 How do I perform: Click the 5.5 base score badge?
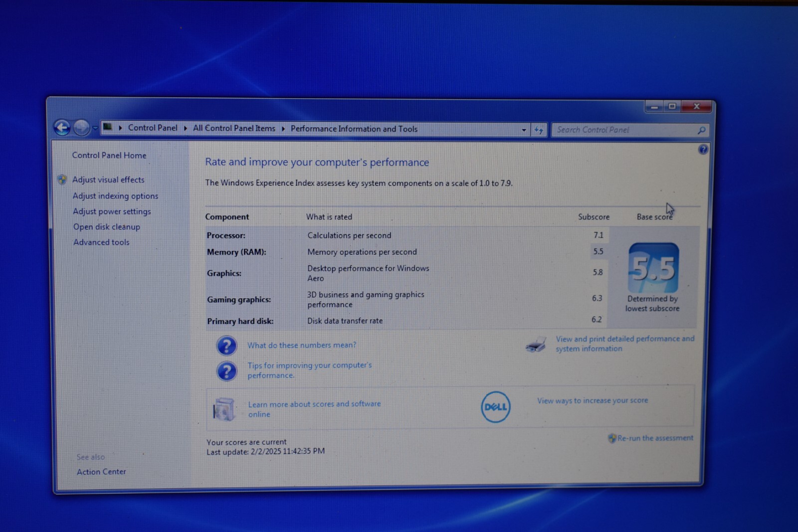(x=653, y=268)
